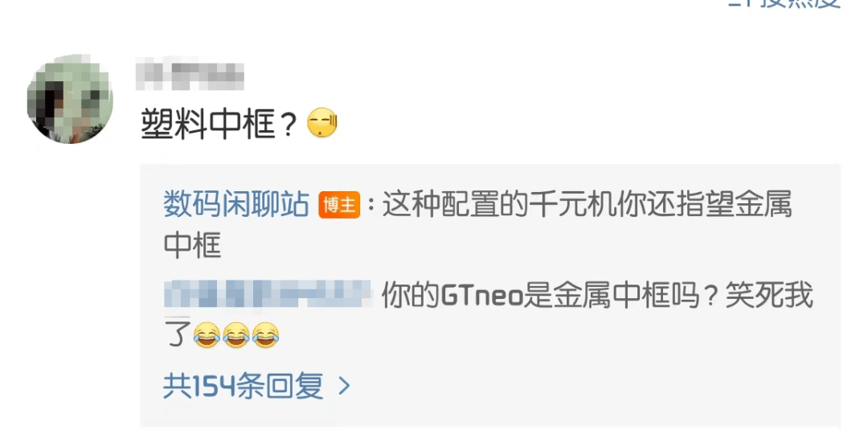868x442 pixels.
Task: Open the reply starting with 这种配置的千元机
Action: (477, 224)
